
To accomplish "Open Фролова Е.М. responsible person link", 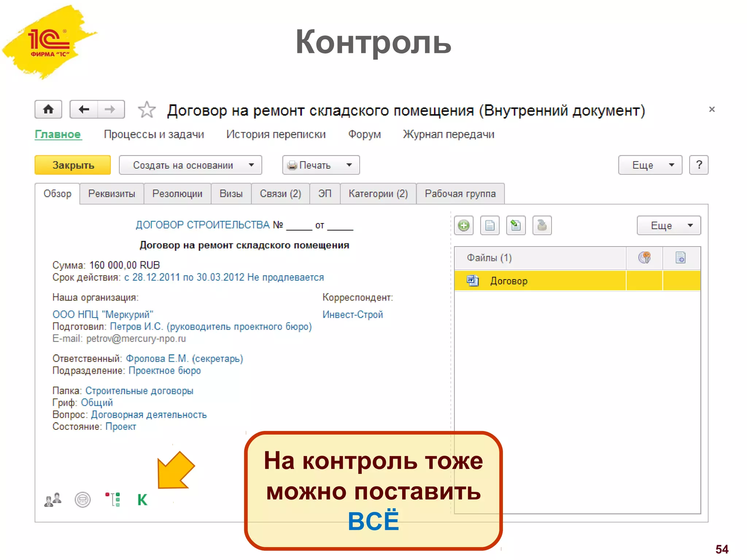I will tap(185, 359).
